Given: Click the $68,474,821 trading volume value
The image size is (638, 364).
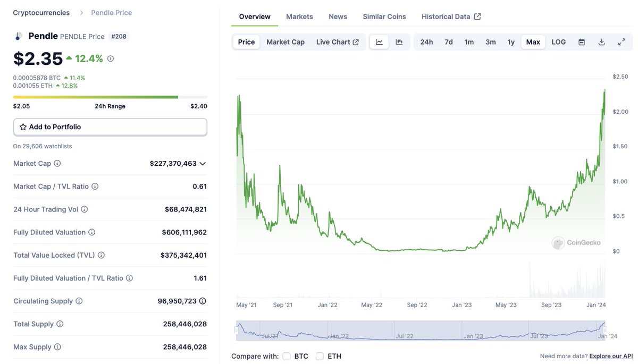Looking at the screenshot, I should [x=186, y=209].
